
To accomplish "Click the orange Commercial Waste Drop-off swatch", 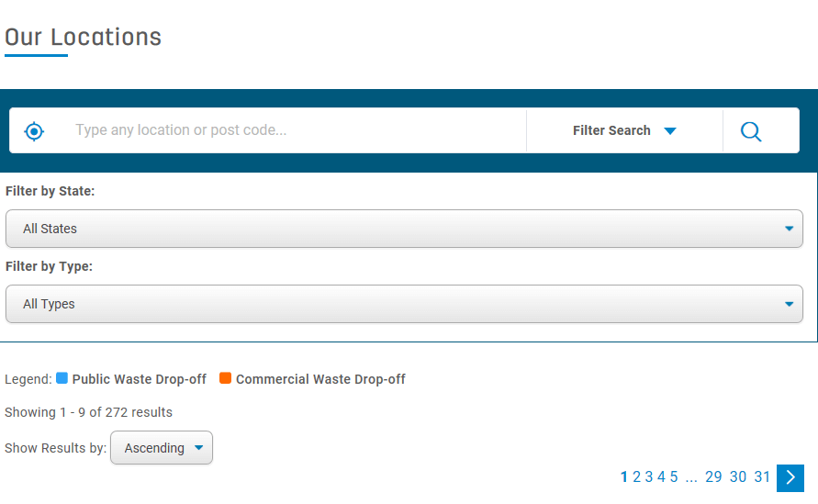I will click(x=226, y=378).
